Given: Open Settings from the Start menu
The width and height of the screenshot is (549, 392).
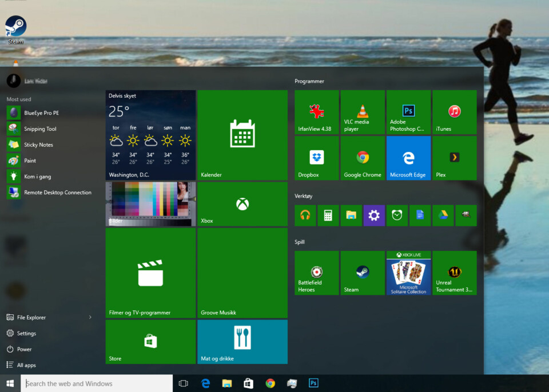Looking at the screenshot, I should (26, 333).
